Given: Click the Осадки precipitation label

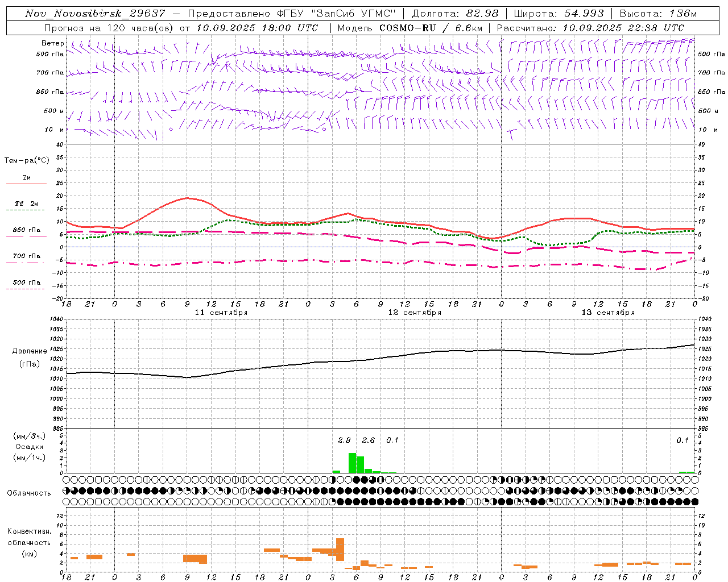Looking at the screenshot, I should (x=29, y=447).
